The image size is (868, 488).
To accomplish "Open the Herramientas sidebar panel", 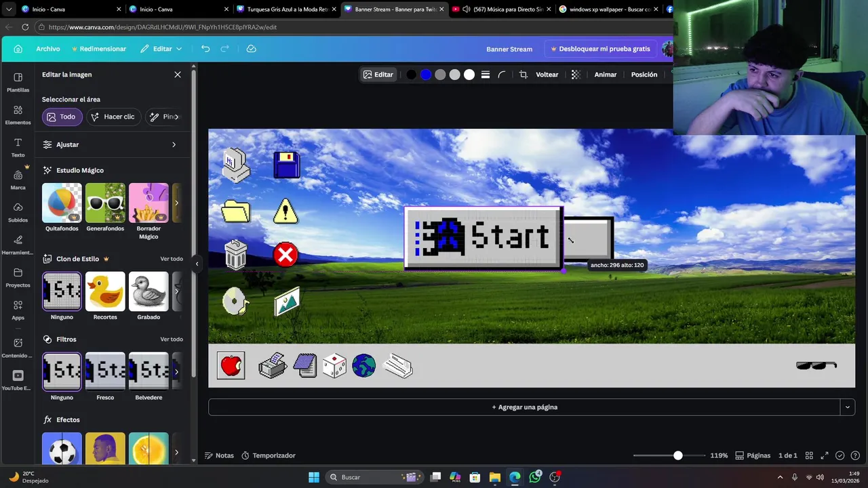I will click(x=18, y=245).
